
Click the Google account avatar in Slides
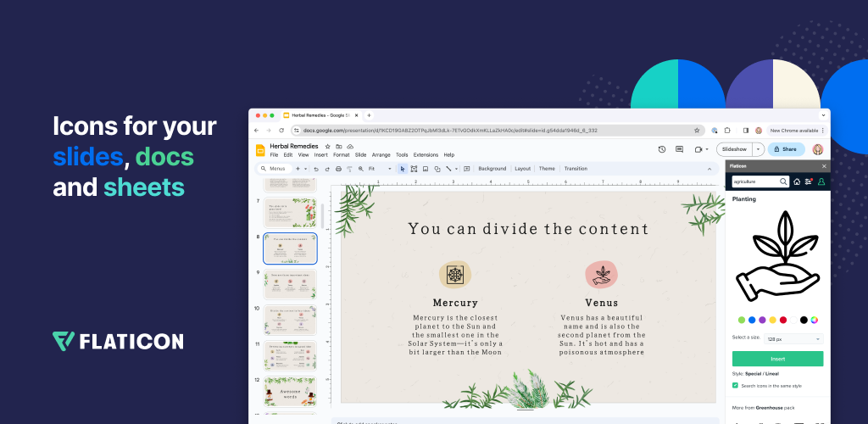818,149
